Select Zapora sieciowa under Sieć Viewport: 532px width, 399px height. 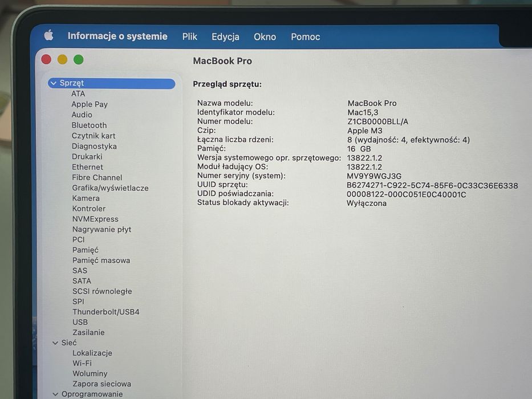101,384
